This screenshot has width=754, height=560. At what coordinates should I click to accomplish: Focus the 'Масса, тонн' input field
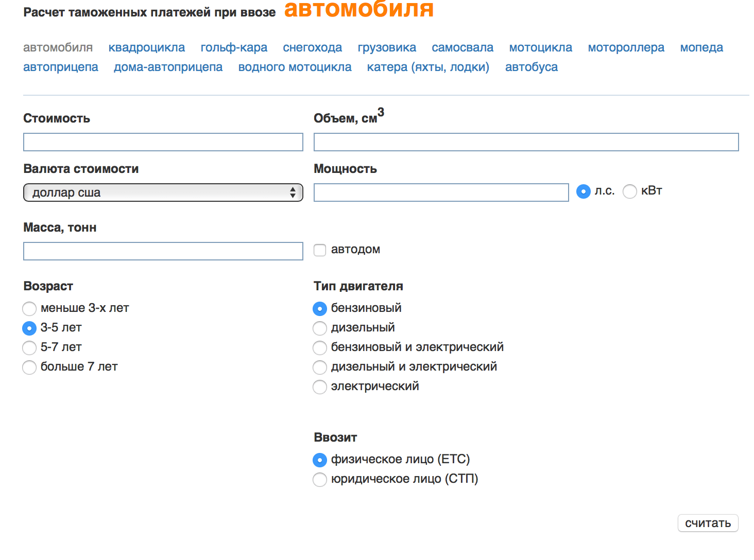click(163, 251)
